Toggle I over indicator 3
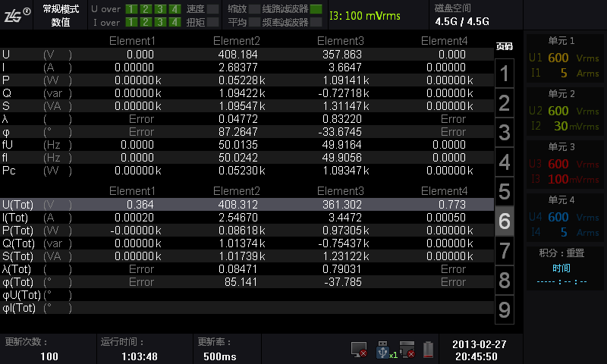The image size is (607, 364). [160, 22]
